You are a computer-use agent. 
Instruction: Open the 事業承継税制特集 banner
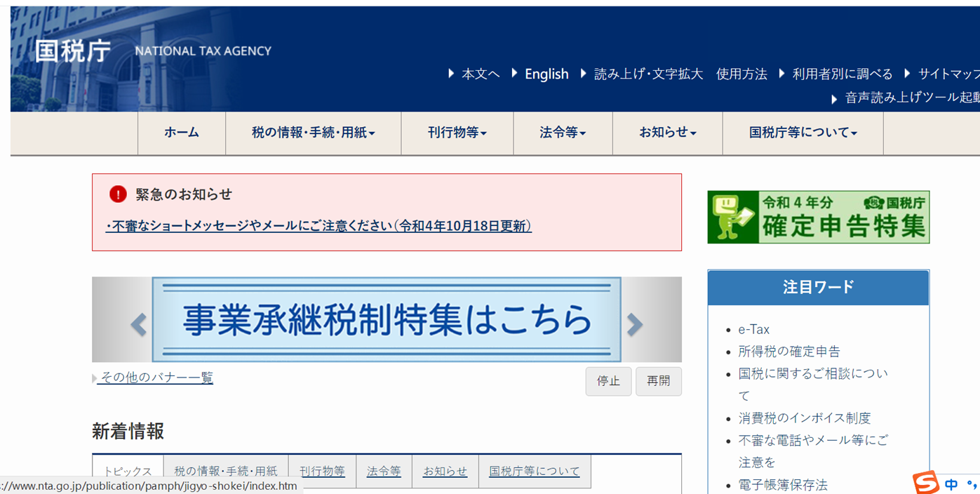click(x=386, y=319)
